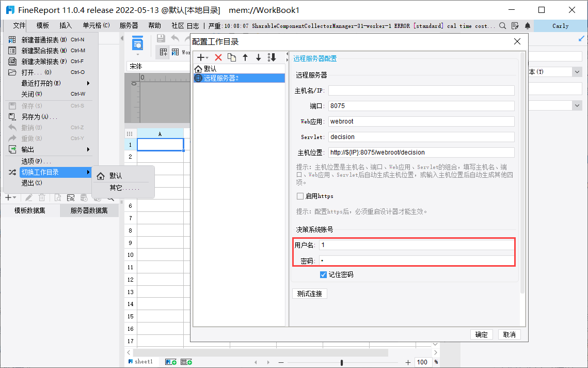Click the notification bell icon
Viewport: 588px width, 368px height.
tap(528, 25)
